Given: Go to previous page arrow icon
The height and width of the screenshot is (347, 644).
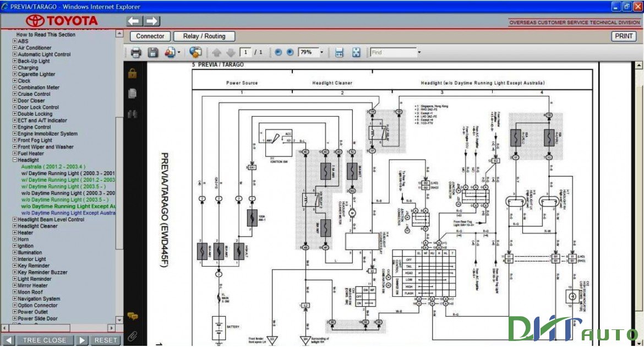Looking at the screenshot, I should [217, 53].
